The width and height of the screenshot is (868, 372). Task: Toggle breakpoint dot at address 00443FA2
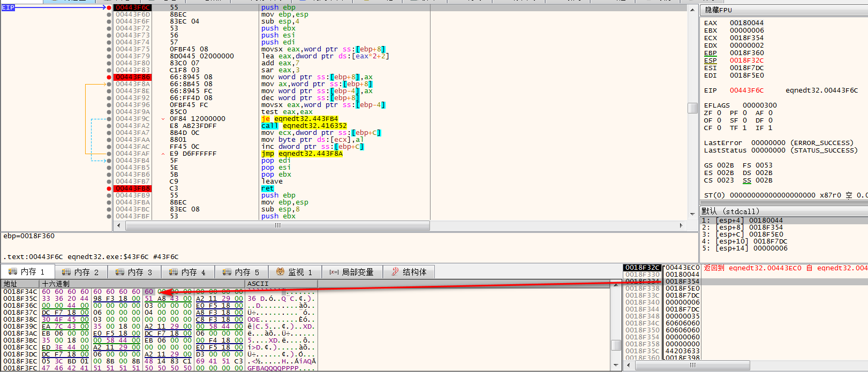(109, 126)
